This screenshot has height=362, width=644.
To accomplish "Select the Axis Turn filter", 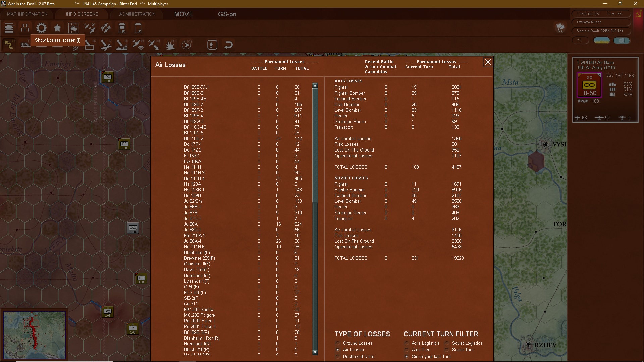I will 407,350.
